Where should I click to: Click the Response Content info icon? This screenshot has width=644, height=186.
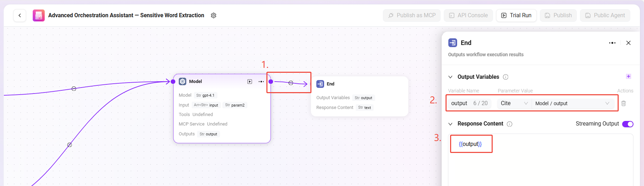click(510, 124)
